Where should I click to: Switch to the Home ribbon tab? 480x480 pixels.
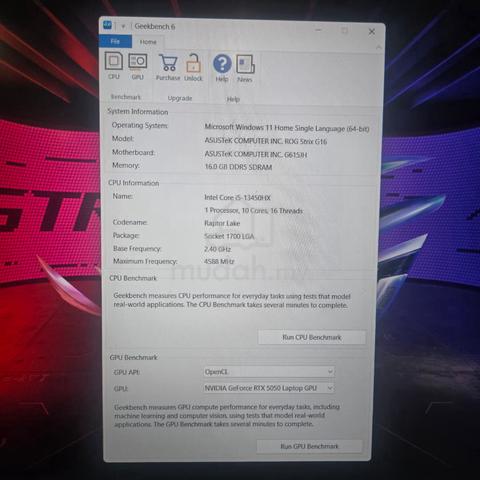coord(148,42)
